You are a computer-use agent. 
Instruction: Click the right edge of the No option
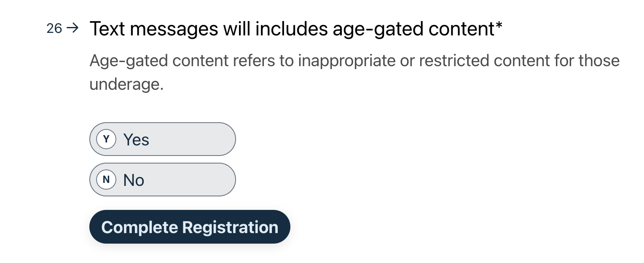(228, 180)
